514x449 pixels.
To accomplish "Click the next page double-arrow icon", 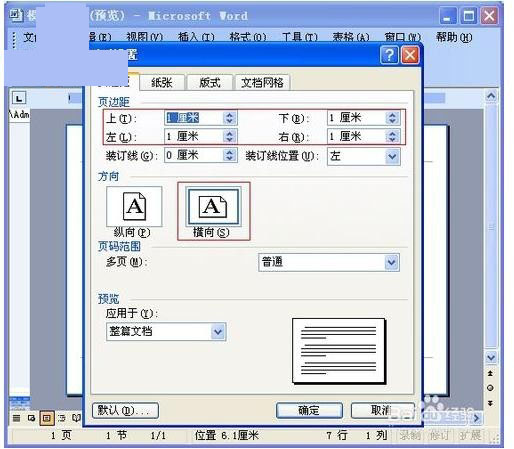I will pos(490,403).
